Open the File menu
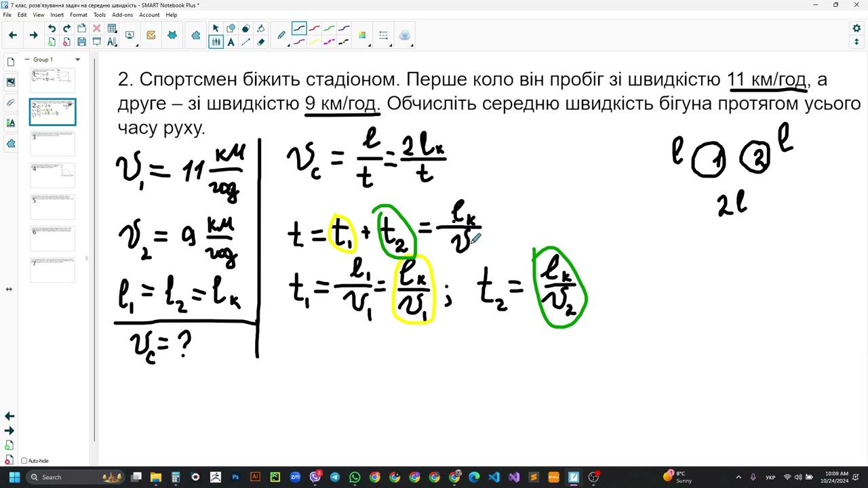This screenshot has height=488, width=868. pyautogui.click(x=7, y=15)
